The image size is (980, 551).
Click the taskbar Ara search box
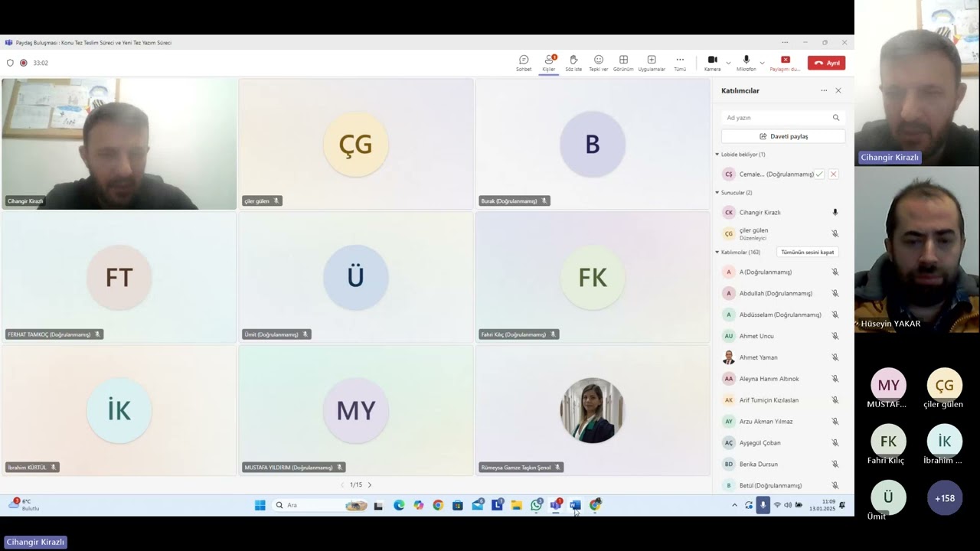[319, 505]
